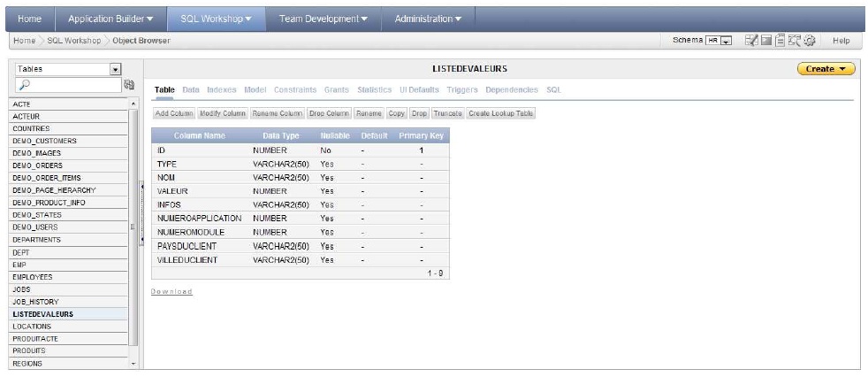Launch the Query Builder icon

(x=795, y=41)
